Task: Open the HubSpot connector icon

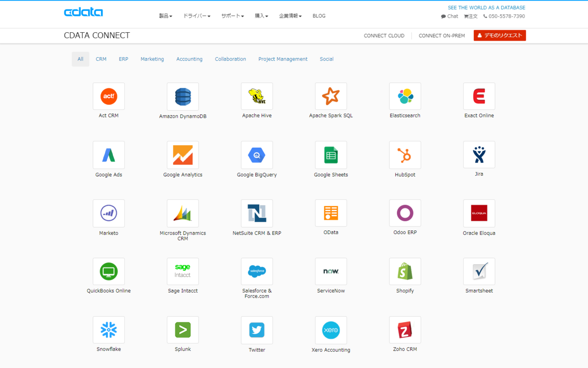Action: [405, 155]
